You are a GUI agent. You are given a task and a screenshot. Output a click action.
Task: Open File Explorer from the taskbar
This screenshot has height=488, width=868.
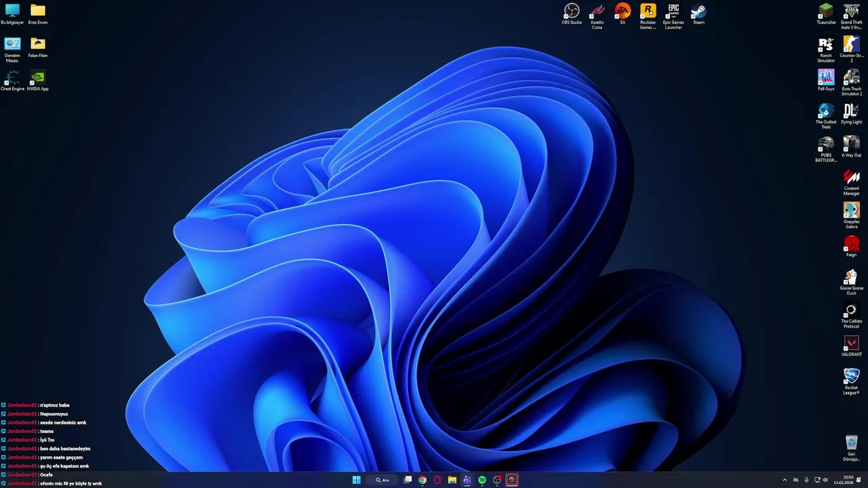452,480
